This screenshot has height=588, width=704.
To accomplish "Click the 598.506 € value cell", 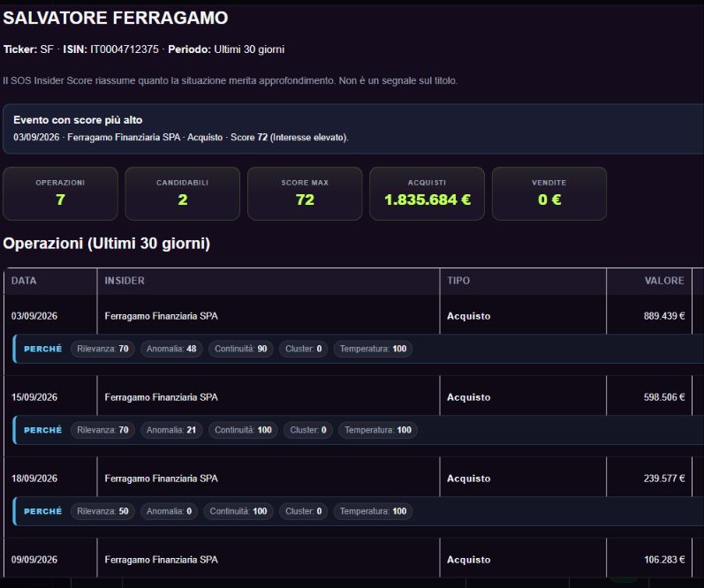I will (664, 397).
